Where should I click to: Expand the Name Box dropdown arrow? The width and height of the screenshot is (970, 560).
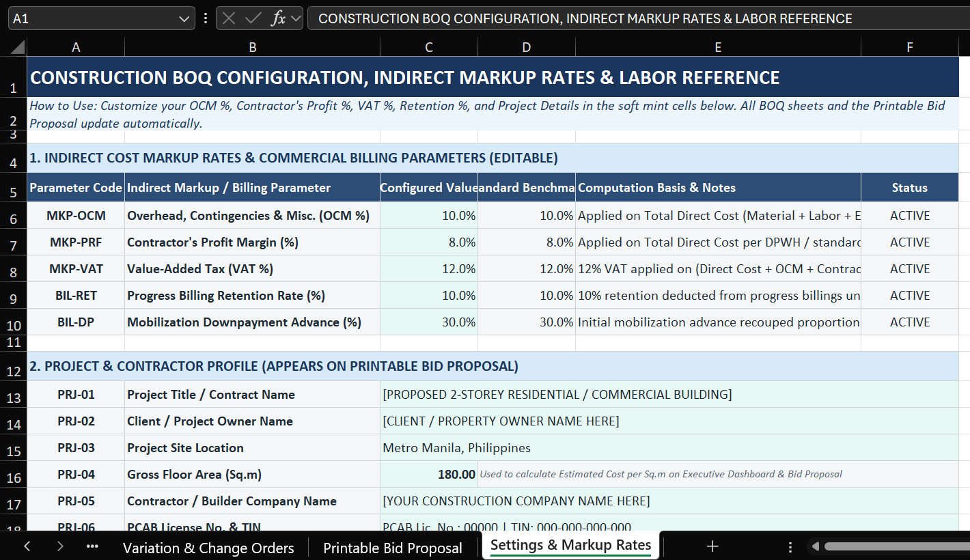coord(184,19)
